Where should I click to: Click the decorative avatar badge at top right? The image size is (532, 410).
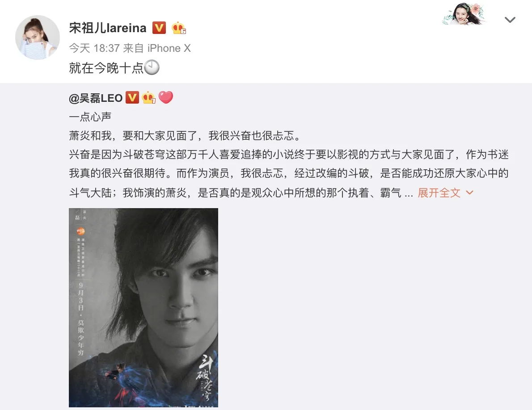[464, 14]
